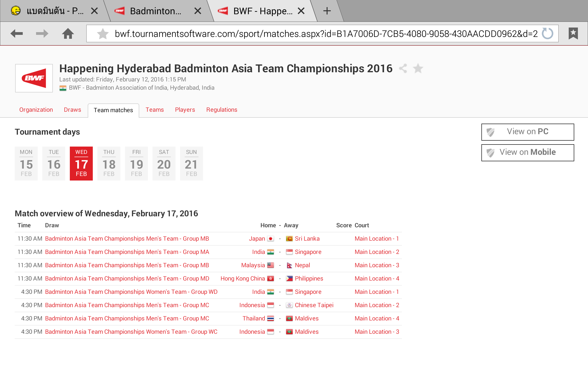Click the BWF logo thumbnail
Screen dimensions: 588x367
34,78
